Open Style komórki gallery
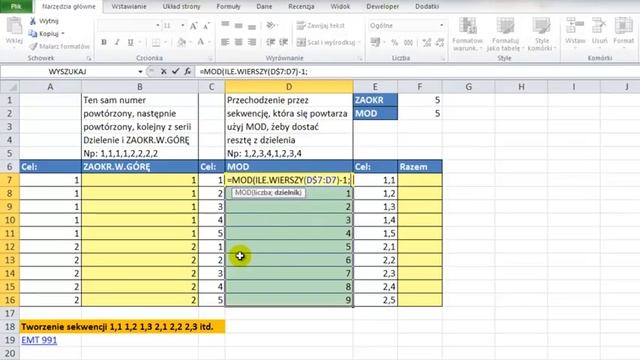The width and height of the screenshot is (640, 360). 542,35
